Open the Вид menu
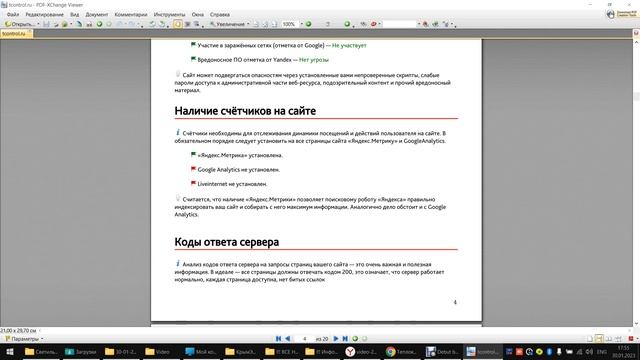The width and height of the screenshot is (640, 360). (75, 14)
